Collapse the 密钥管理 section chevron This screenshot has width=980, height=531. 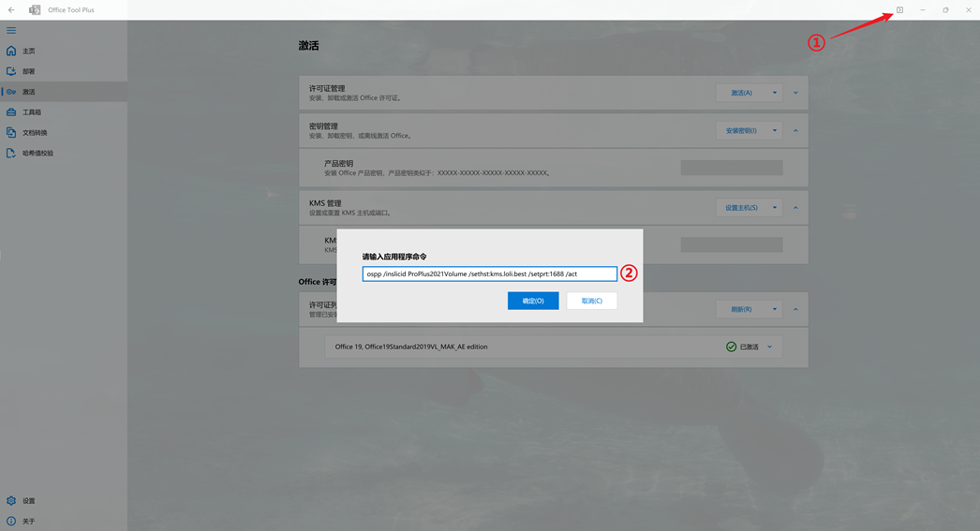(x=795, y=130)
